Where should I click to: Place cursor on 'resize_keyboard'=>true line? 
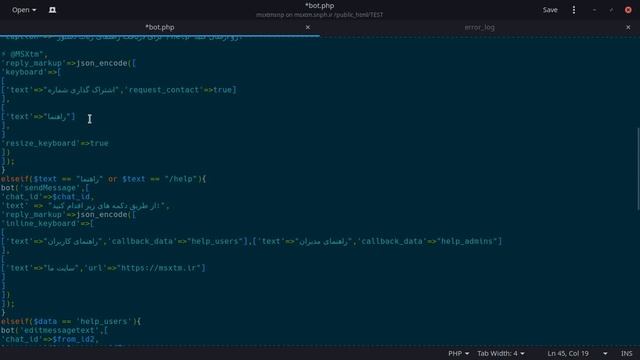55,143
